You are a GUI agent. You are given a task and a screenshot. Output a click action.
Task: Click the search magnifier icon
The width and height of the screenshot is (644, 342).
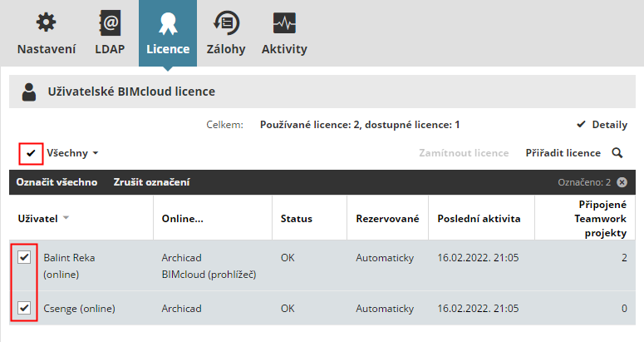617,153
